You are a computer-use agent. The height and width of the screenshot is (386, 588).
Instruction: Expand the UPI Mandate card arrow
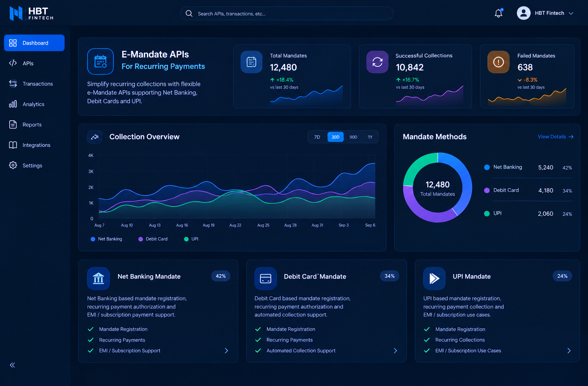[569, 351]
